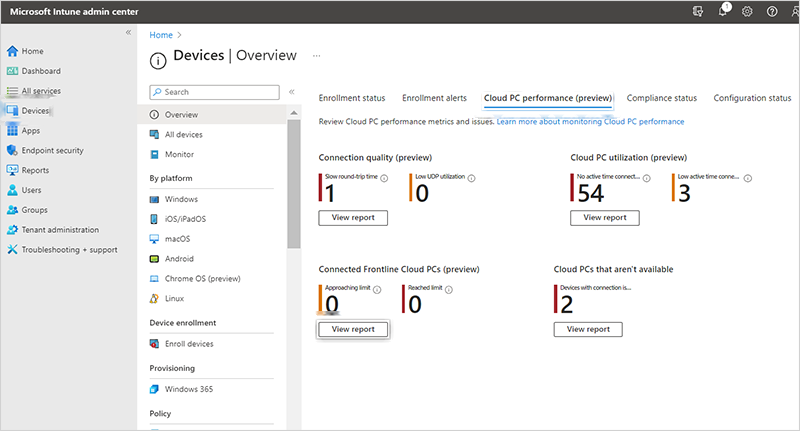Click the Home breadcrumb link
800x431 pixels.
coord(161,35)
